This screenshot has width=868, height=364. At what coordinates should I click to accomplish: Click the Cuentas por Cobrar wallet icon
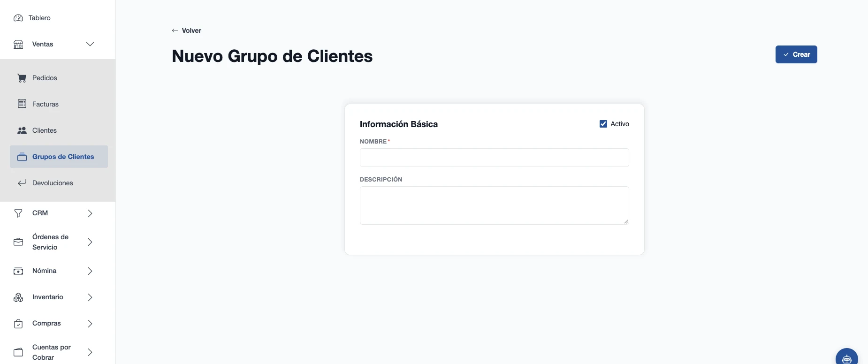(x=18, y=352)
